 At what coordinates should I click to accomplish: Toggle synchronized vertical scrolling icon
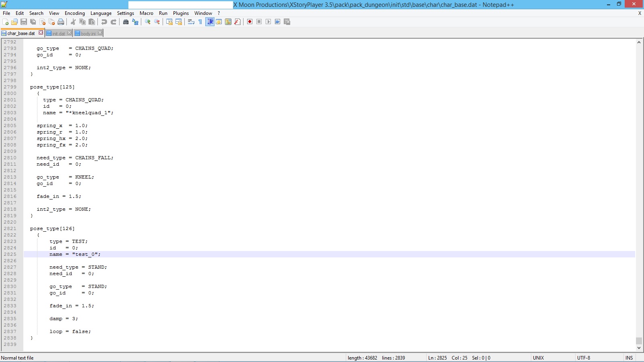(169, 22)
